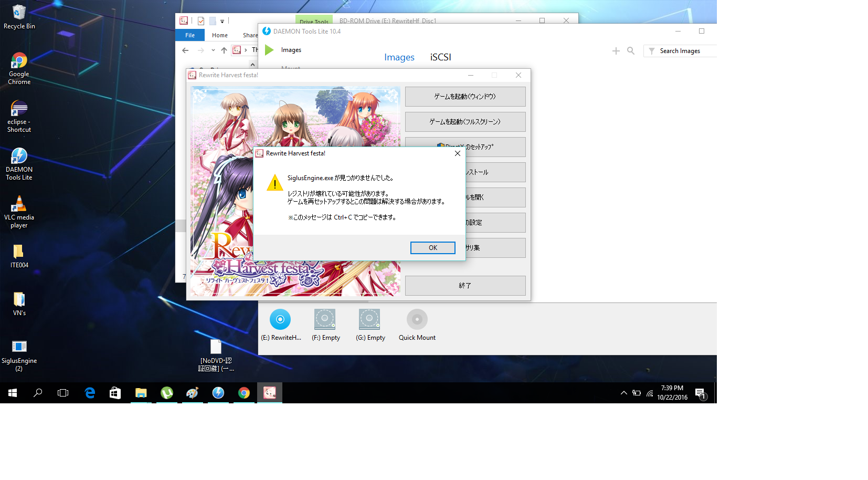Click the magnifier search icon in DAEMON Tools
The height and width of the screenshot is (480, 868).
(x=631, y=51)
